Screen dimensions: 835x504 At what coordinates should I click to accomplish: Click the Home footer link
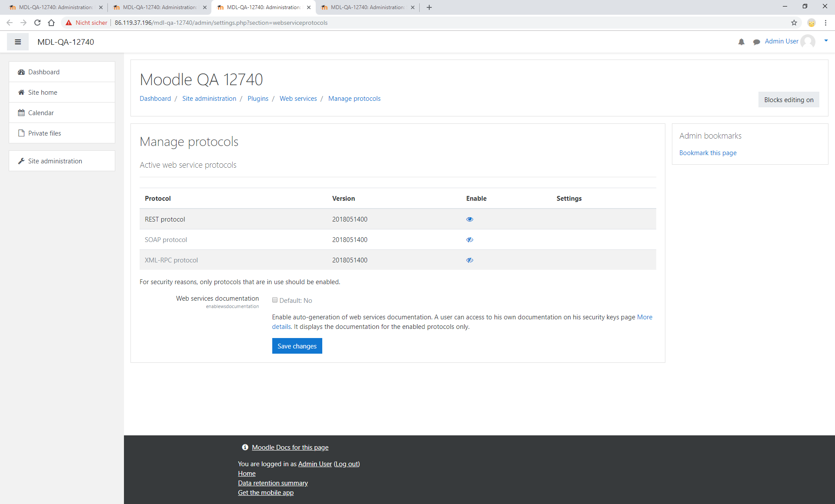[247, 474]
